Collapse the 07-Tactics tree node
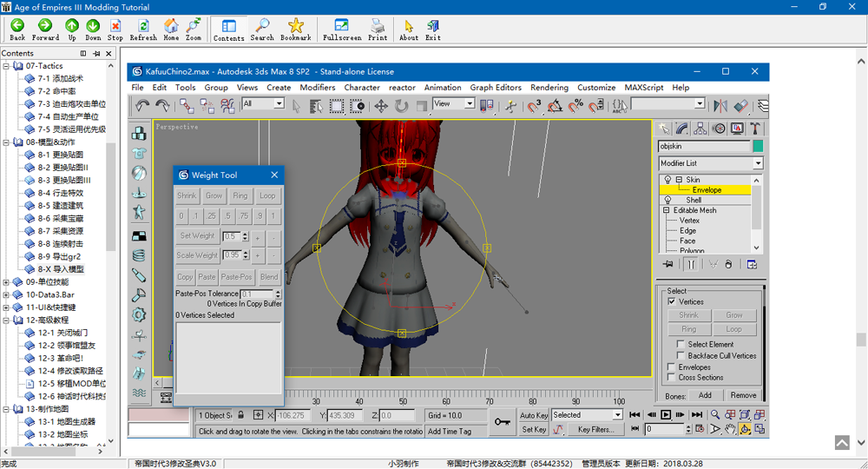This screenshot has height=469, width=868. point(6,66)
